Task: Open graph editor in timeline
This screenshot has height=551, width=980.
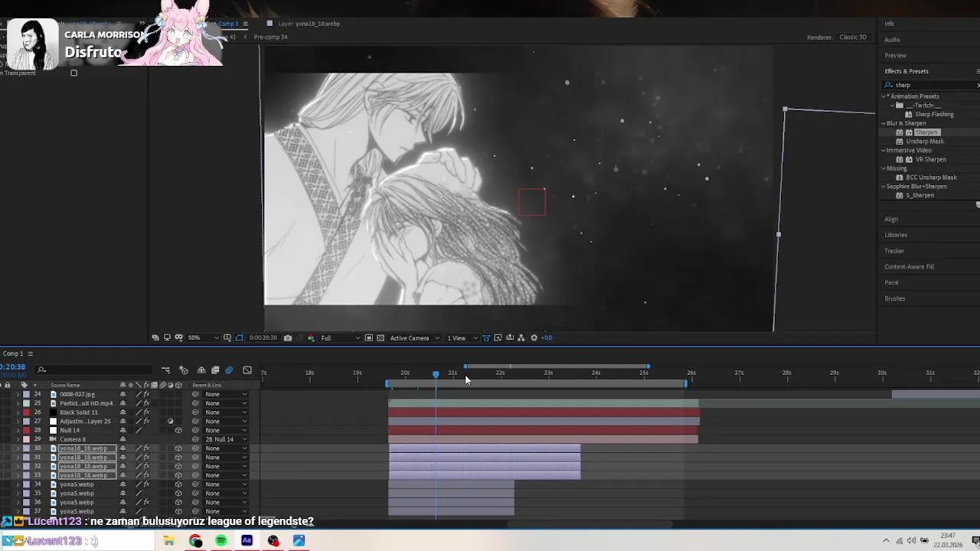Action: point(247,370)
